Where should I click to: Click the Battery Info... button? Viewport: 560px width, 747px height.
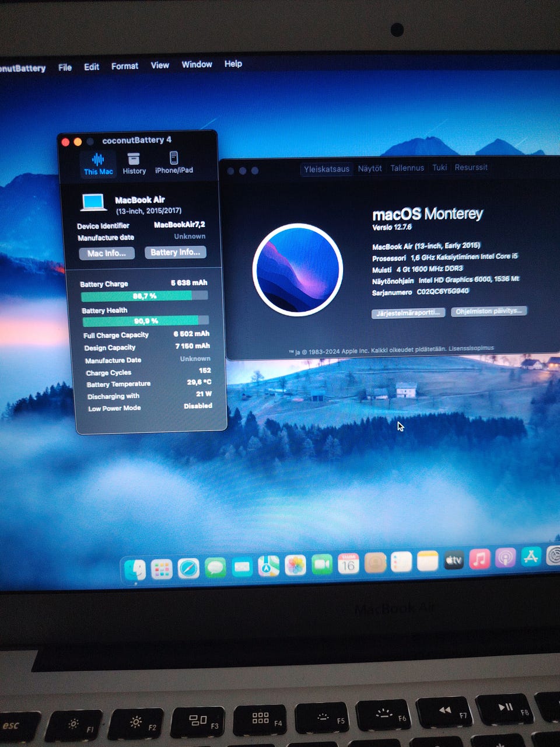point(175,252)
